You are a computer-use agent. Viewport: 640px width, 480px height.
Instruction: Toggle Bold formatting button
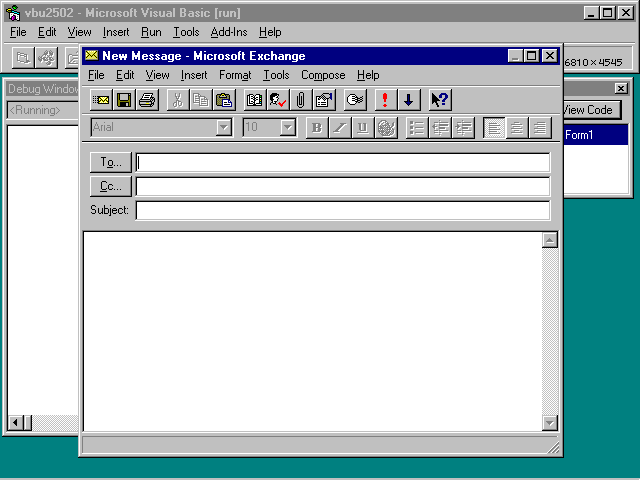pyautogui.click(x=317, y=127)
